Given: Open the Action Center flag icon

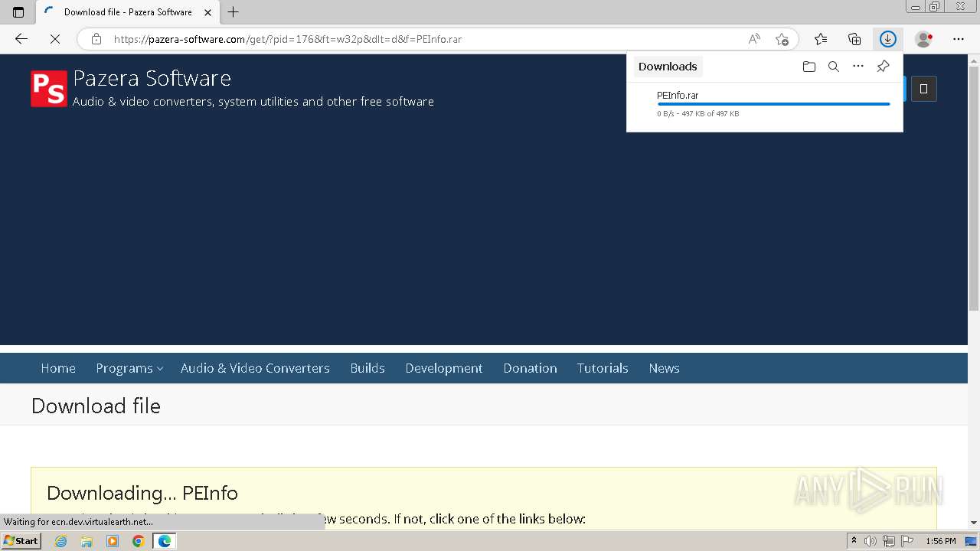Looking at the screenshot, I should pyautogui.click(x=906, y=541).
